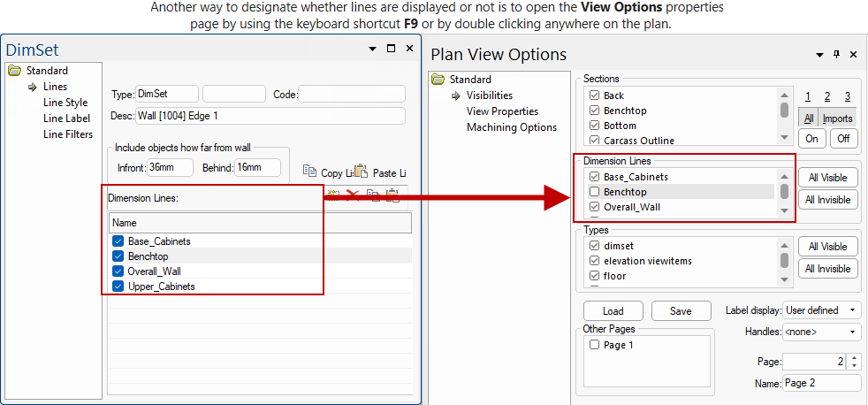Click the Types list scrollbar thumb
The width and height of the screenshot is (868, 405).
pyautogui.click(x=784, y=260)
